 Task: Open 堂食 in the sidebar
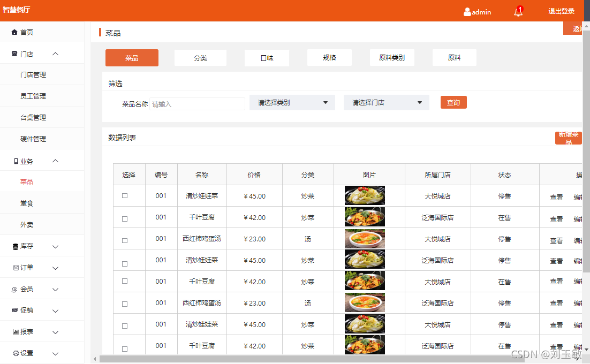[27, 203]
